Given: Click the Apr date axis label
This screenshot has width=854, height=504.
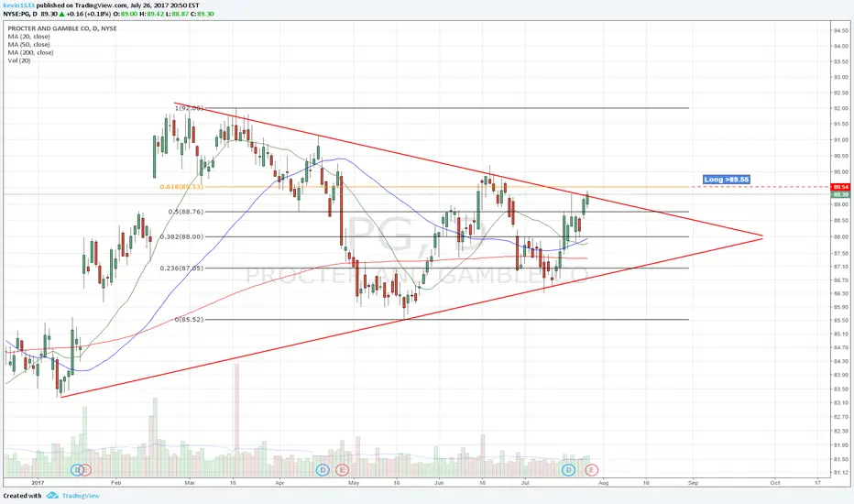Looking at the screenshot, I should (x=279, y=483).
